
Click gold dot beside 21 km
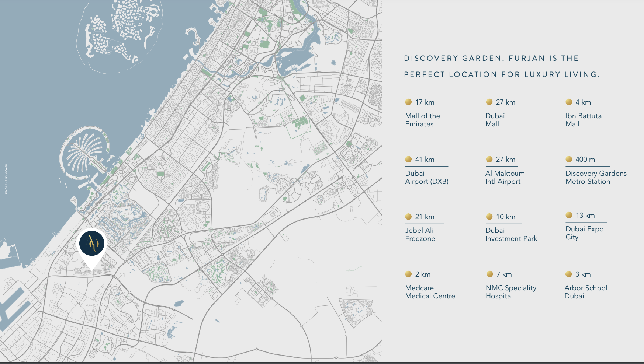click(x=408, y=217)
